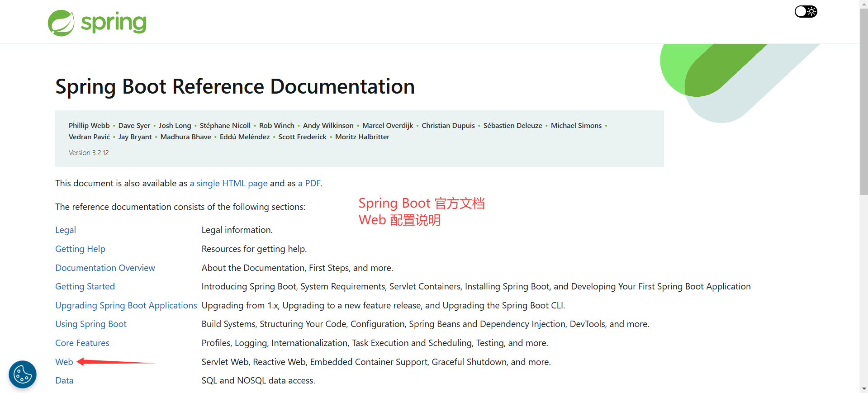Click the 'Legal information.' description
This screenshot has width=868, height=393.
coord(237,230)
